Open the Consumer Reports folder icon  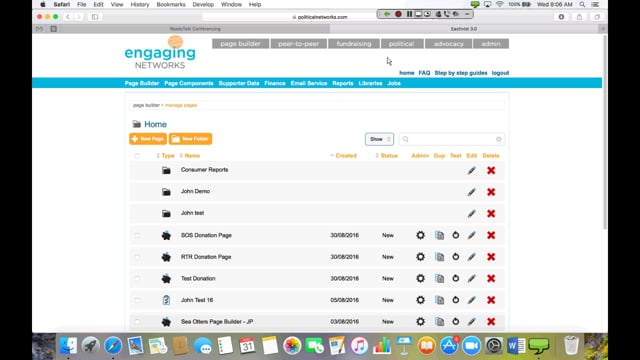pyautogui.click(x=166, y=170)
